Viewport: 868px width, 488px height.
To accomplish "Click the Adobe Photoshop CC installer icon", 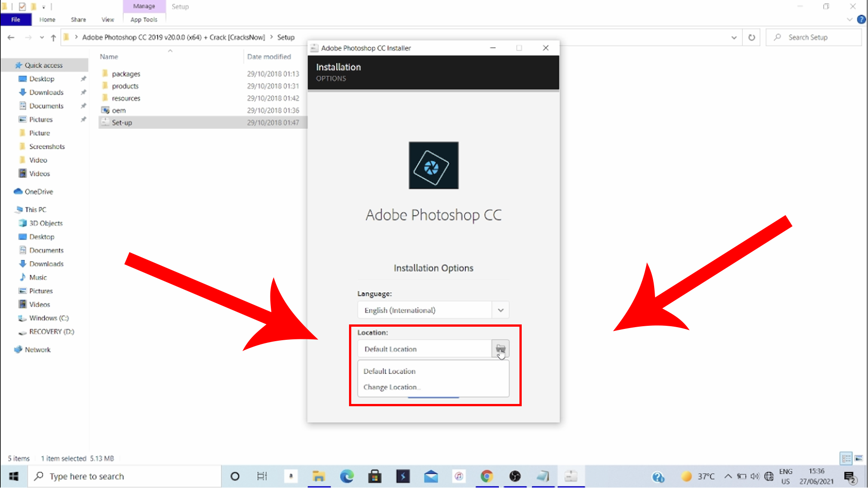I will click(x=434, y=165).
